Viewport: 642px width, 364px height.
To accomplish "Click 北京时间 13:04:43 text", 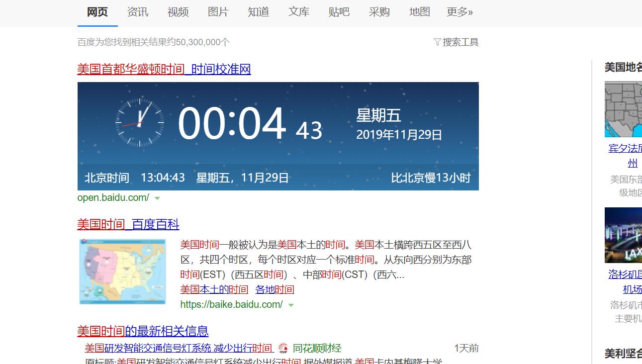I will (135, 178).
